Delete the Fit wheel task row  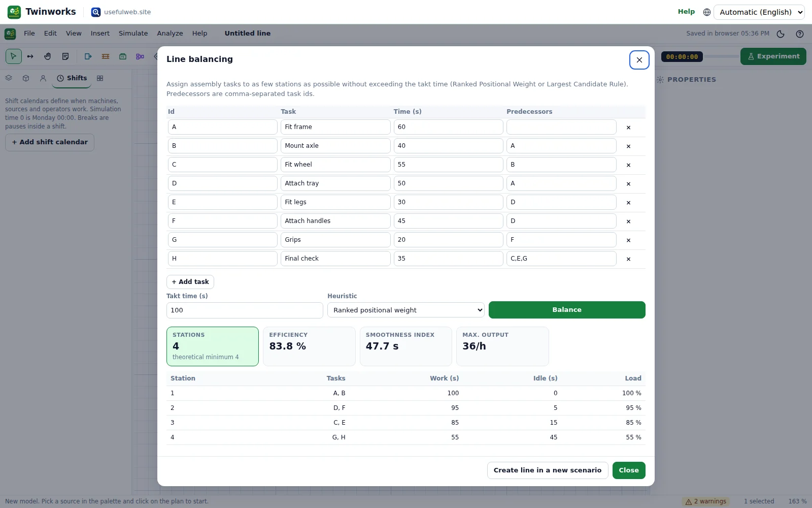click(x=628, y=165)
